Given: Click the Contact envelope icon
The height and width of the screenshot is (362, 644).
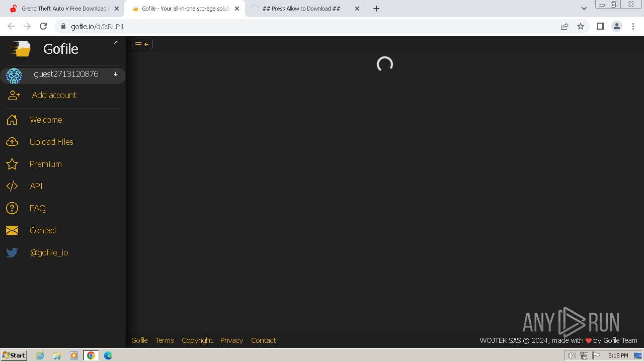Looking at the screenshot, I should coord(12,230).
